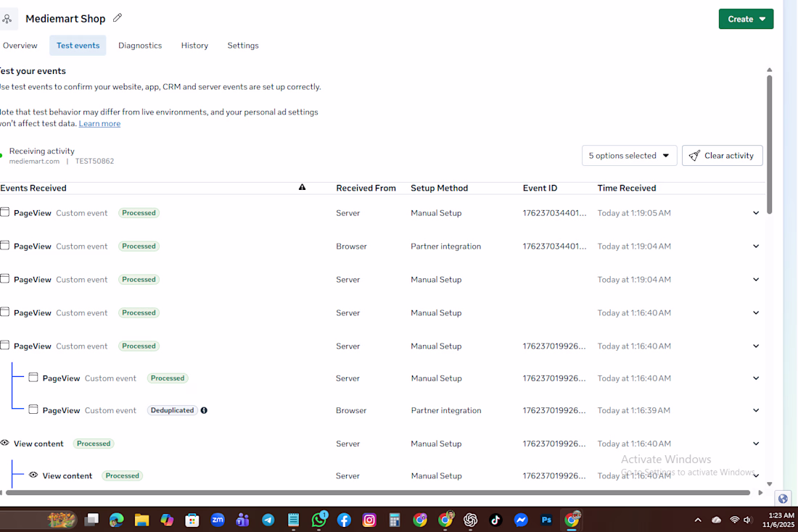798x532 pixels.
Task: Click the Event ID column header
Action: 540,188
